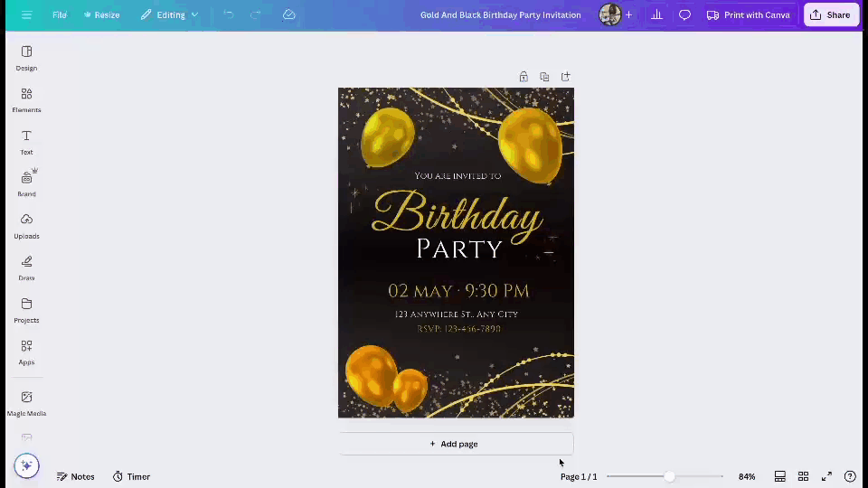Open the hamburger main menu
The image size is (868, 488).
[27, 15]
